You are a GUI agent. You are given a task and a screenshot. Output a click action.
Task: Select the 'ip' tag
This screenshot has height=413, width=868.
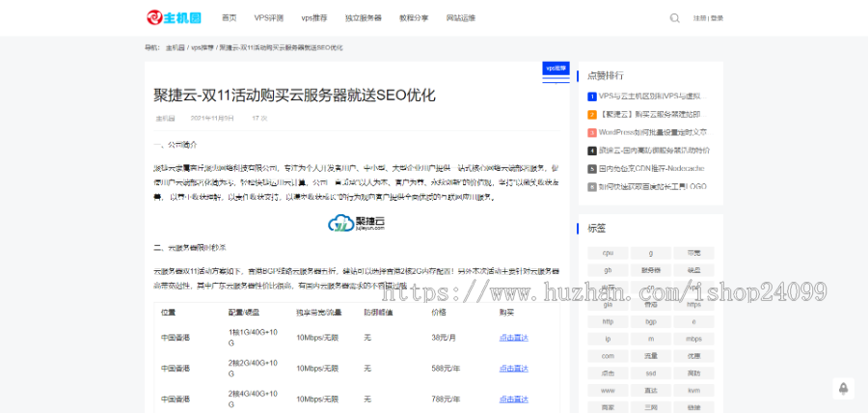(608, 339)
